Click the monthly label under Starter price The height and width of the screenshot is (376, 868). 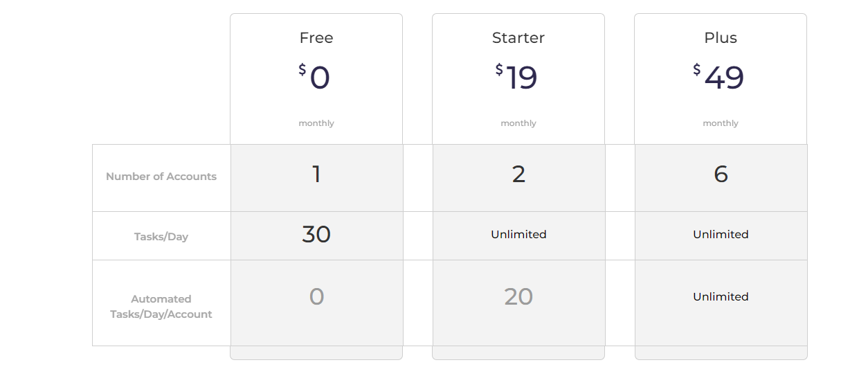point(518,123)
